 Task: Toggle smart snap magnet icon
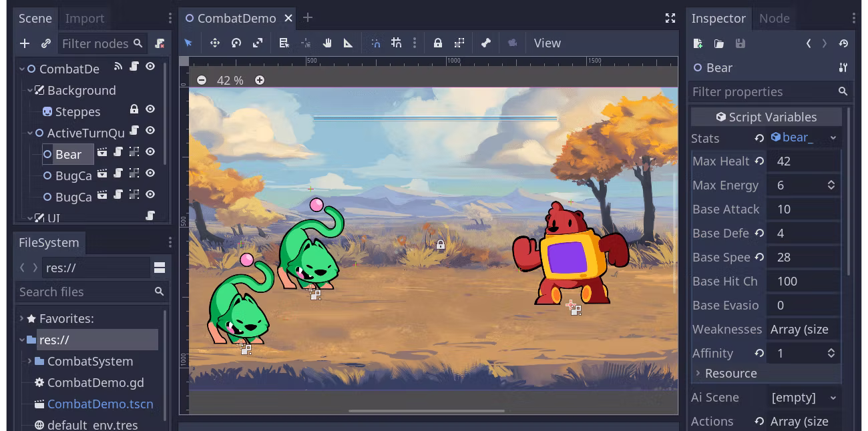point(376,43)
